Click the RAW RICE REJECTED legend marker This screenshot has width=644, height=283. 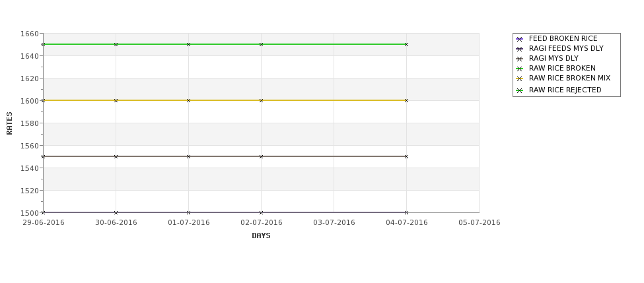tap(520, 90)
